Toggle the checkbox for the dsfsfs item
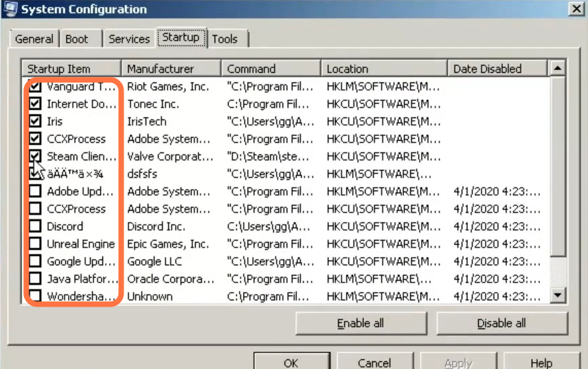Viewport: 588px width, 369px height. coord(35,174)
